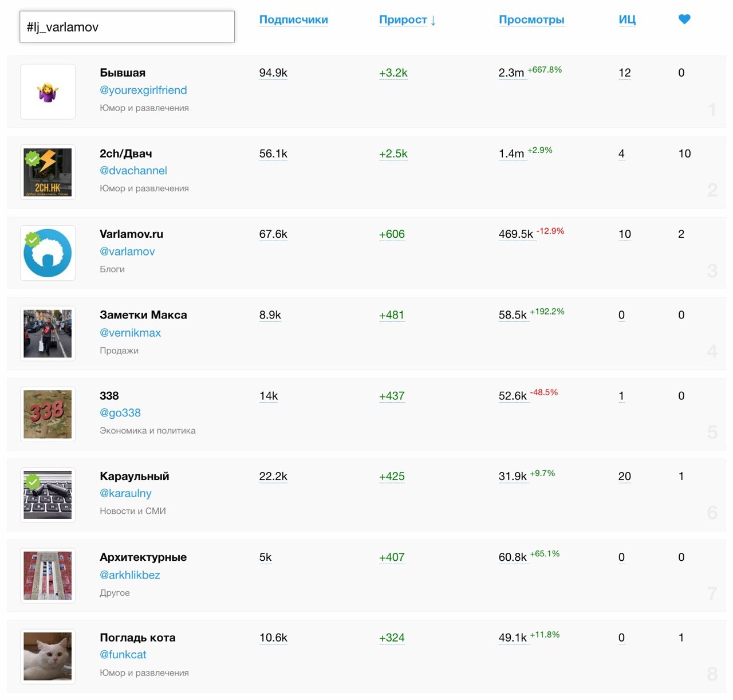Click the #lj_varlamov search field
This screenshot has width=733, height=700.
click(127, 27)
